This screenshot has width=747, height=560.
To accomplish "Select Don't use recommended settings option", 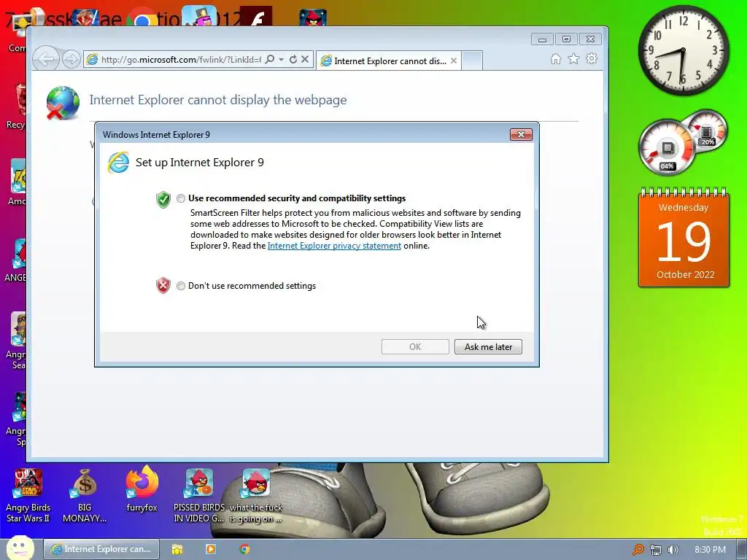I will 181,286.
